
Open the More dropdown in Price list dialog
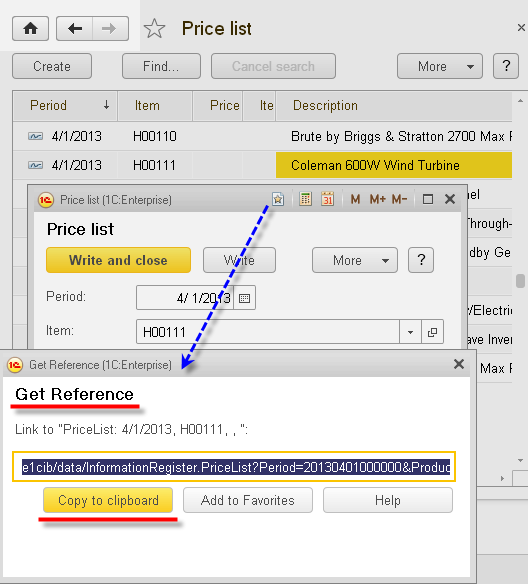point(354,260)
